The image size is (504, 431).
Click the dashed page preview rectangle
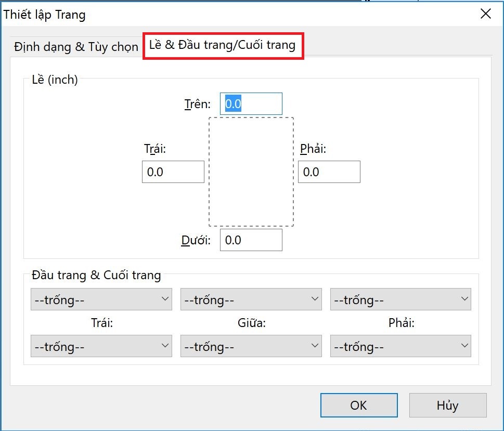point(251,172)
